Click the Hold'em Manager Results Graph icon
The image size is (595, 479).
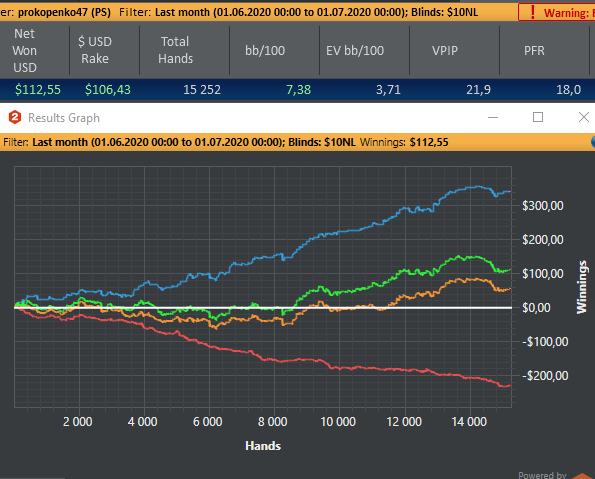[15, 117]
